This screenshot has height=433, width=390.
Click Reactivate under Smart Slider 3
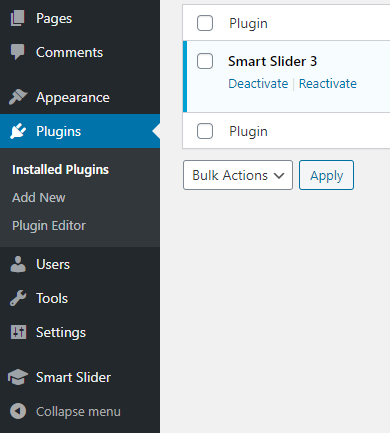328,83
